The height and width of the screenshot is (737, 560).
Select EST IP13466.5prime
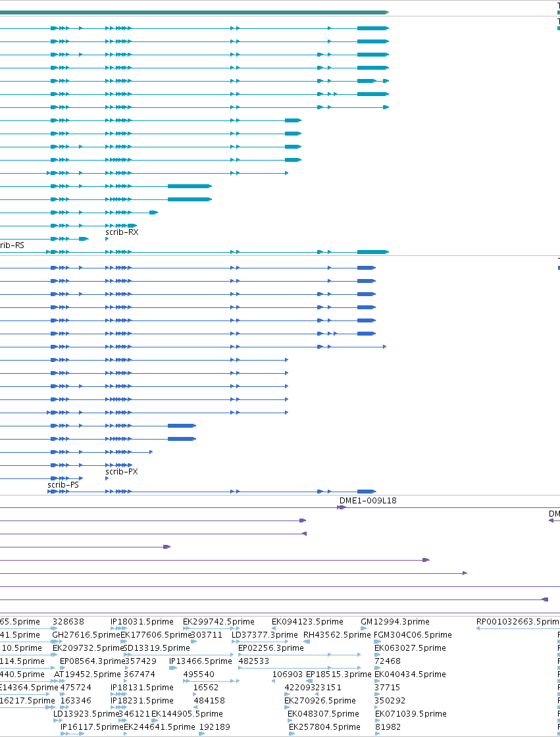click(201, 661)
